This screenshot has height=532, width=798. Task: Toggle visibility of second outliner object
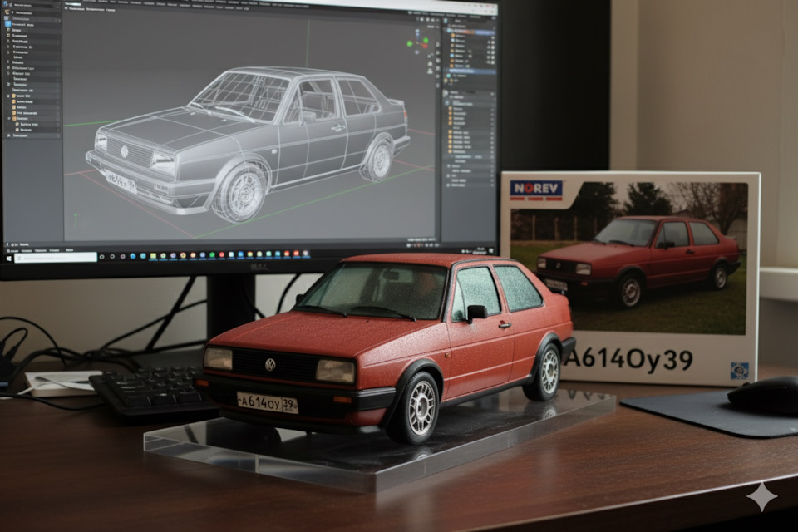(493, 42)
